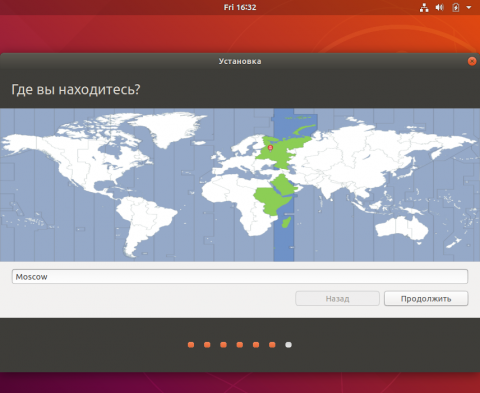Open the battery power icon
The image size is (480, 393).
click(456, 7)
